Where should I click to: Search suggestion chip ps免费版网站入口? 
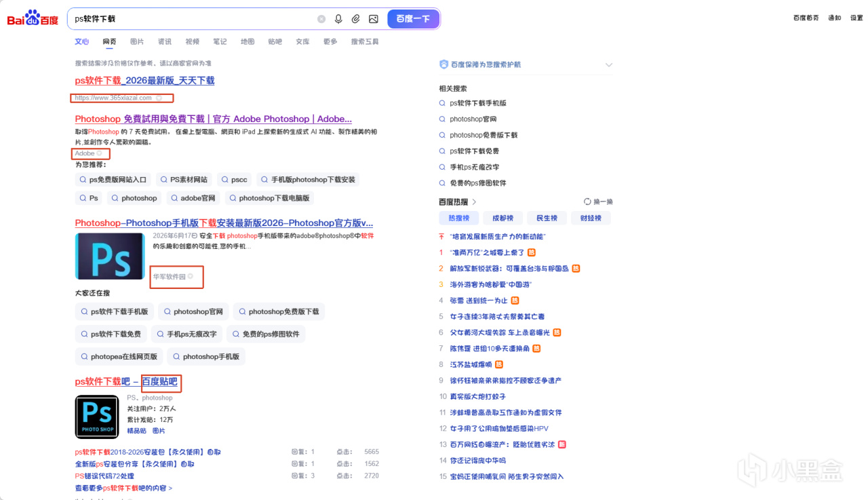coord(113,180)
